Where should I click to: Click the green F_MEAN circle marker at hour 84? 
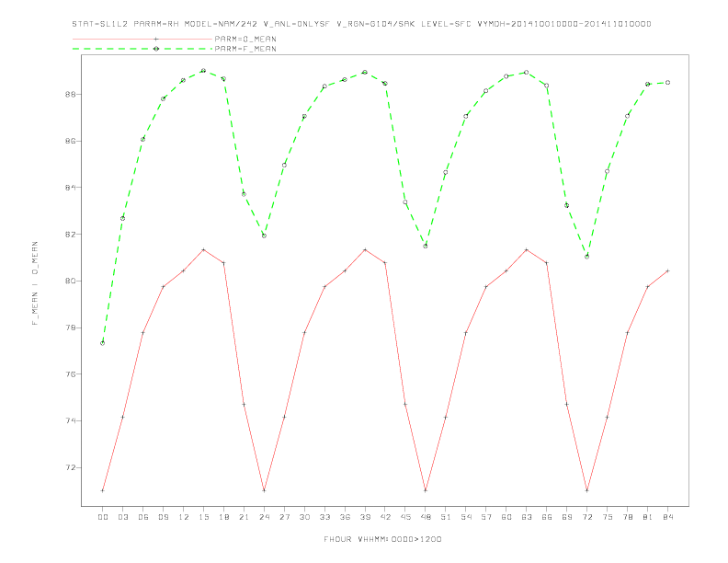pos(667,83)
